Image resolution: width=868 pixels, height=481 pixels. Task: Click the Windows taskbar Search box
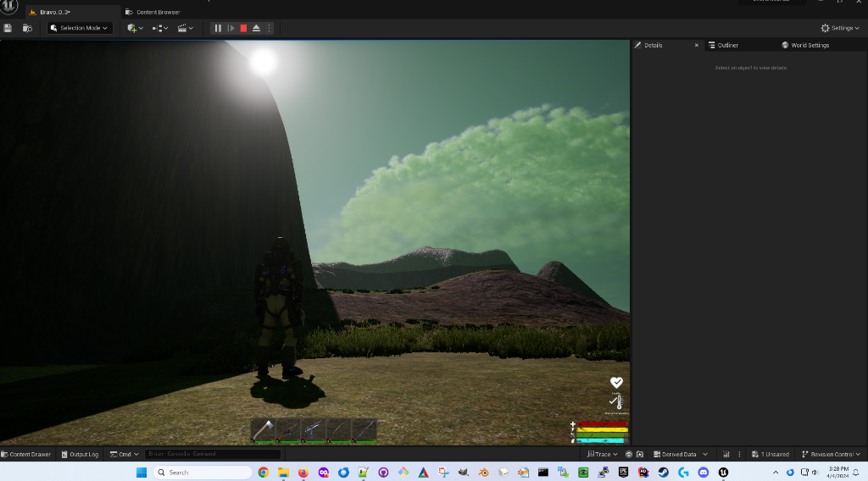coord(202,473)
